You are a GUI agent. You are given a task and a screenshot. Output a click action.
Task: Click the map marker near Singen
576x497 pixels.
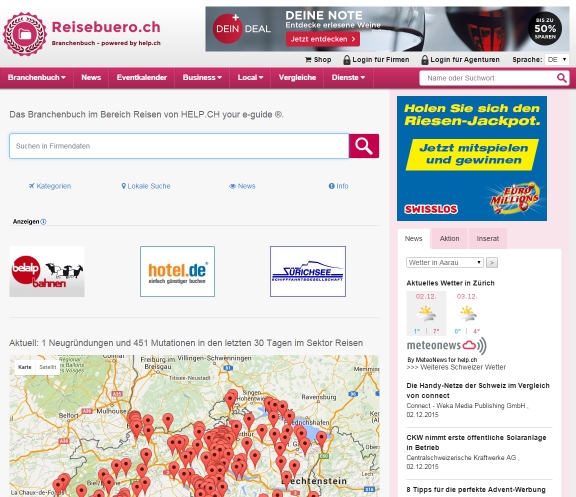click(231, 400)
